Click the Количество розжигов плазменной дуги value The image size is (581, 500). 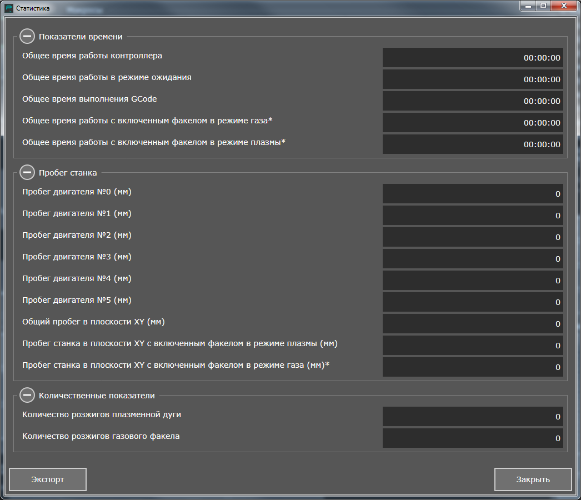pos(473,417)
